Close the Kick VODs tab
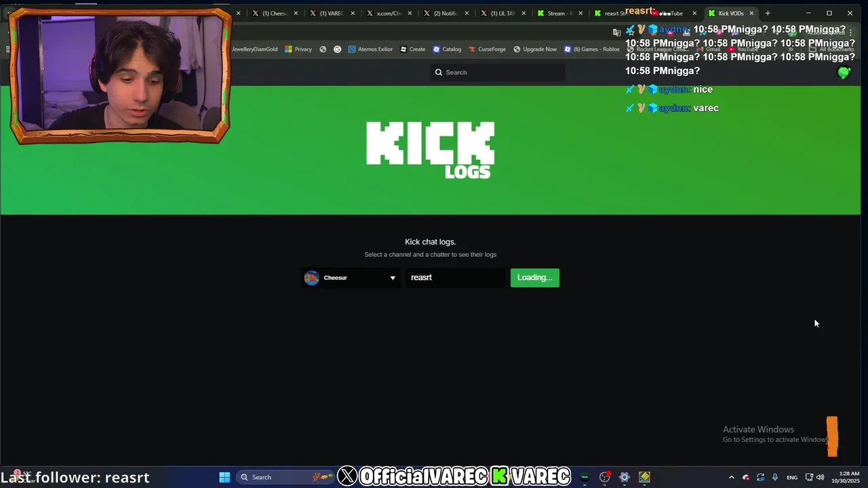The height and width of the screenshot is (488, 868). [751, 13]
